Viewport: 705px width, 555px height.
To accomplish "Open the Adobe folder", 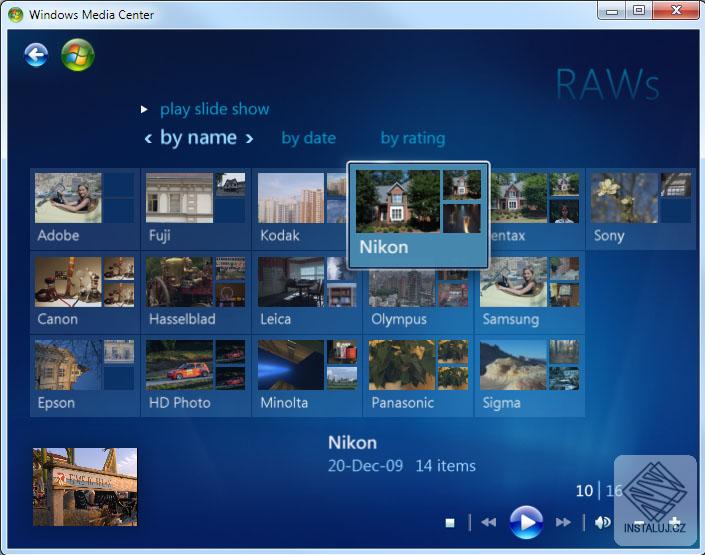I will 85,209.
